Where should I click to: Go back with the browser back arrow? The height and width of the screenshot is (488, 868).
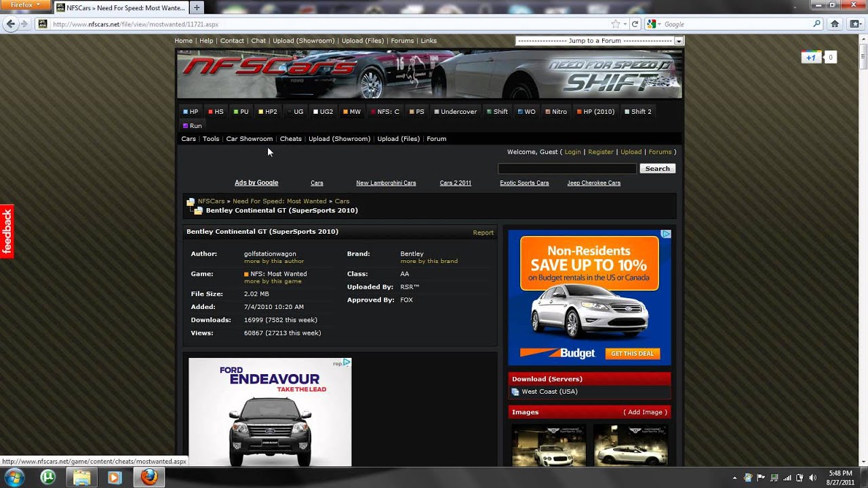pyautogui.click(x=10, y=24)
